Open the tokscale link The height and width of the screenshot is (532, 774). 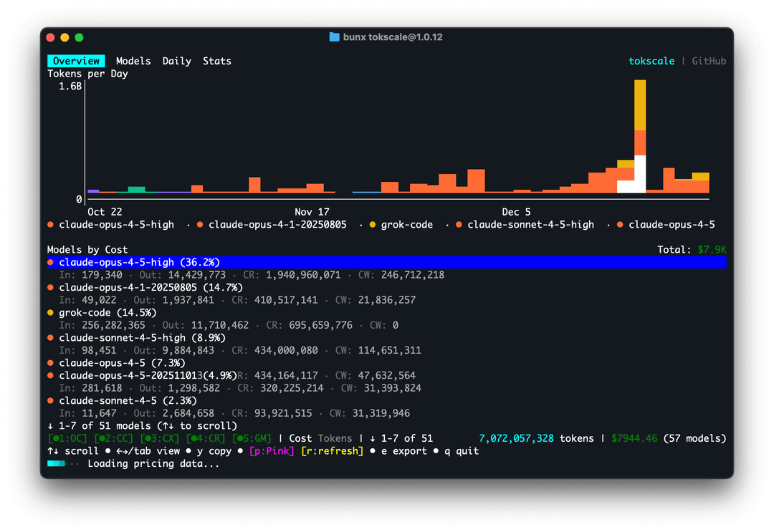point(651,61)
